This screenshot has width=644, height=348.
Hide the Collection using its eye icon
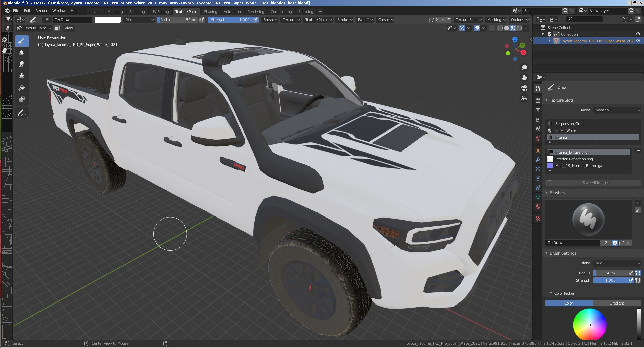click(638, 34)
